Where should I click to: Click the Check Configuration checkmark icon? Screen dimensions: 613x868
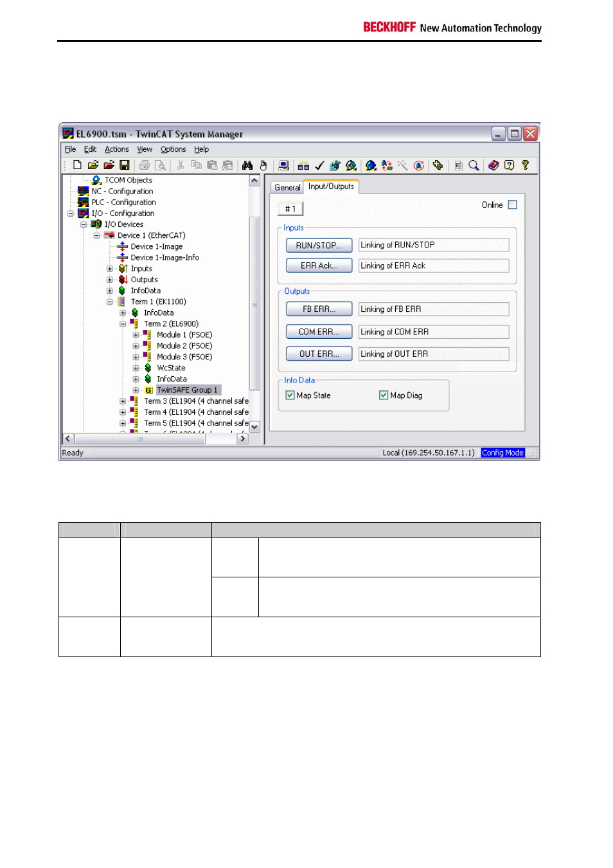[319, 165]
